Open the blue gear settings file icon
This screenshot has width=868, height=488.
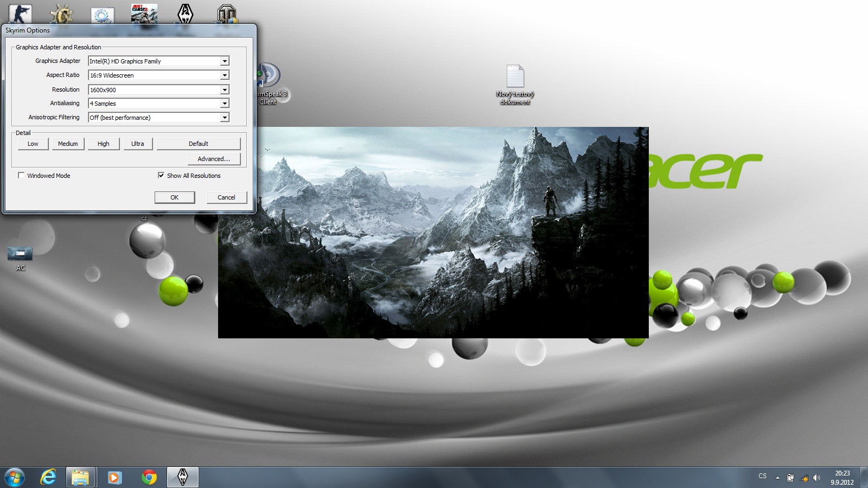[103, 15]
